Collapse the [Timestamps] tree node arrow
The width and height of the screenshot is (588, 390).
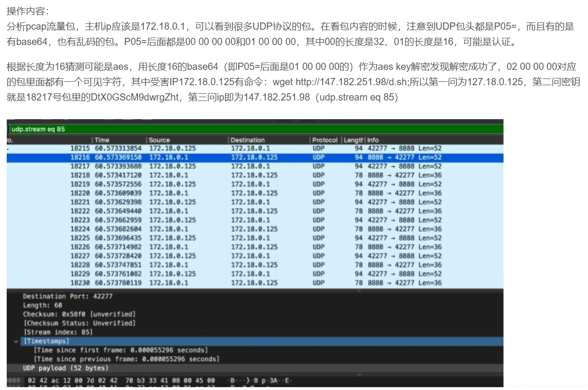coord(16,341)
